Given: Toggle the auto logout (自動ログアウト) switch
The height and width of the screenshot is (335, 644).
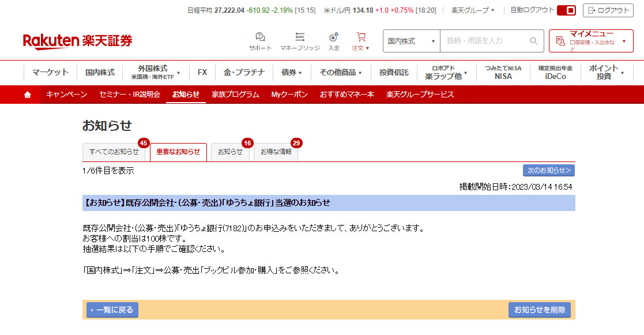Looking at the screenshot, I should click(566, 10).
